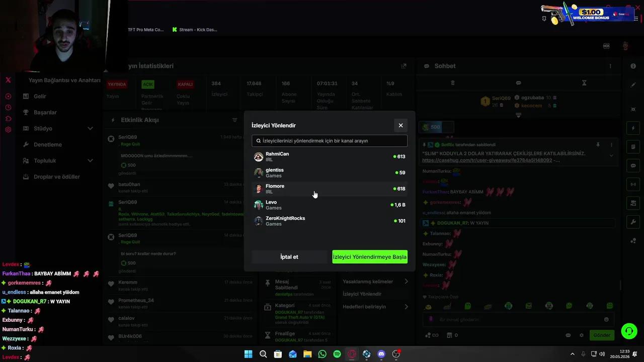Open File Explorer from the taskbar

click(x=307, y=354)
